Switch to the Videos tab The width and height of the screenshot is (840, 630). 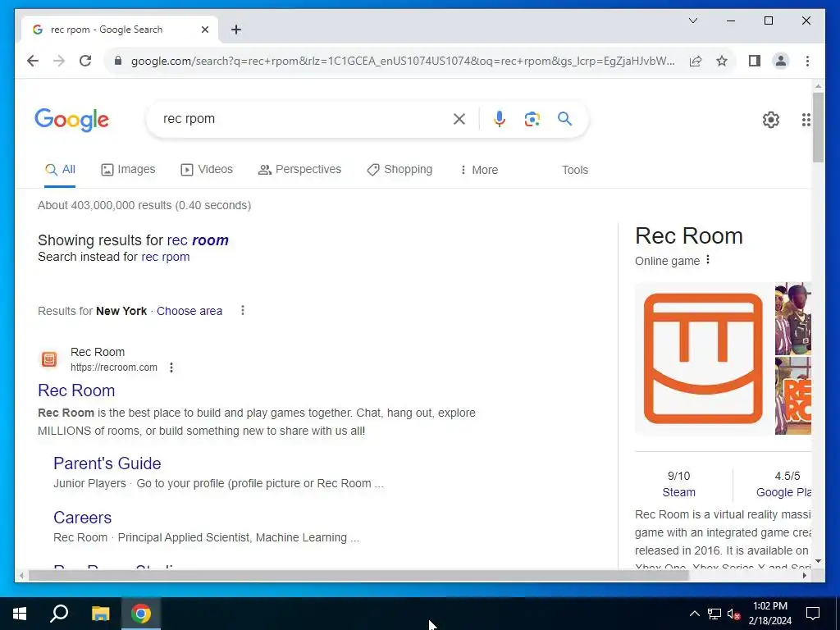point(207,169)
